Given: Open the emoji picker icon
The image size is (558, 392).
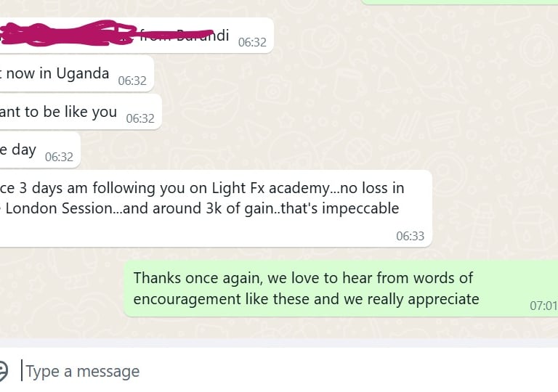Looking at the screenshot, I should (x=3, y=371).
